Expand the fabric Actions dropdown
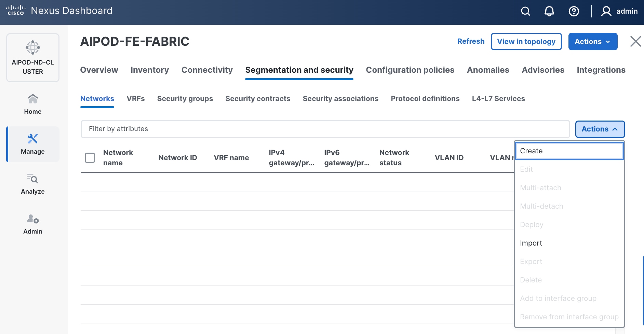Image resolution: width=644 pixels, height=334 pixels. (x=592, y=42)
